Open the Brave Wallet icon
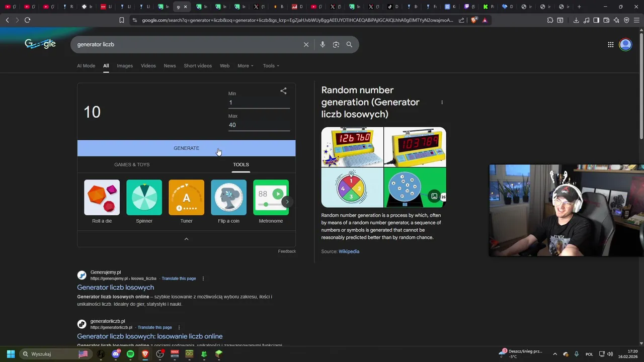 click(x=606, y=20)
